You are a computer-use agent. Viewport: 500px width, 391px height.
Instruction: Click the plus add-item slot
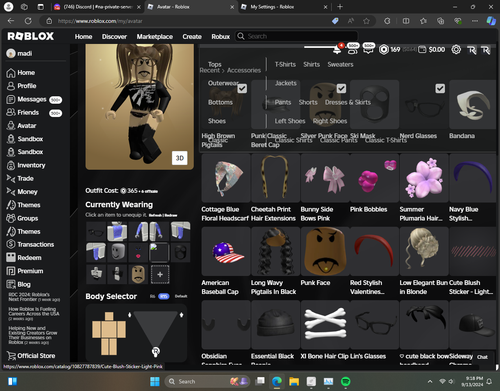coord(160,274)
